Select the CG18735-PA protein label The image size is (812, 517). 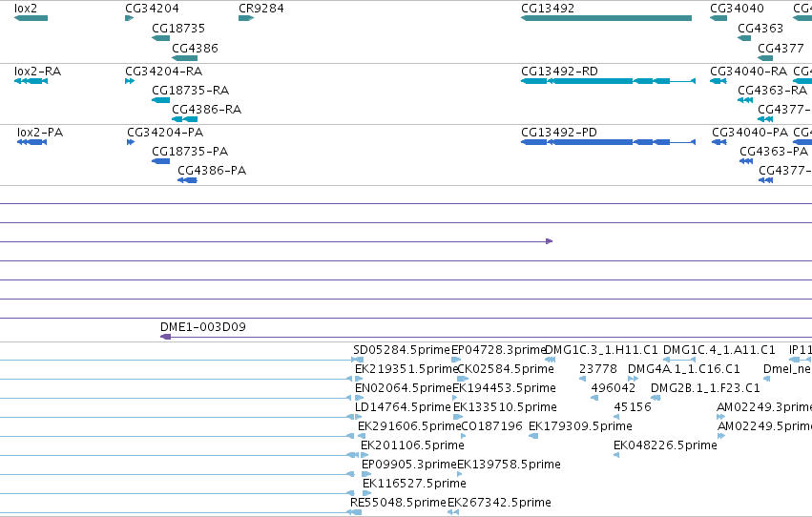(190, 151)
